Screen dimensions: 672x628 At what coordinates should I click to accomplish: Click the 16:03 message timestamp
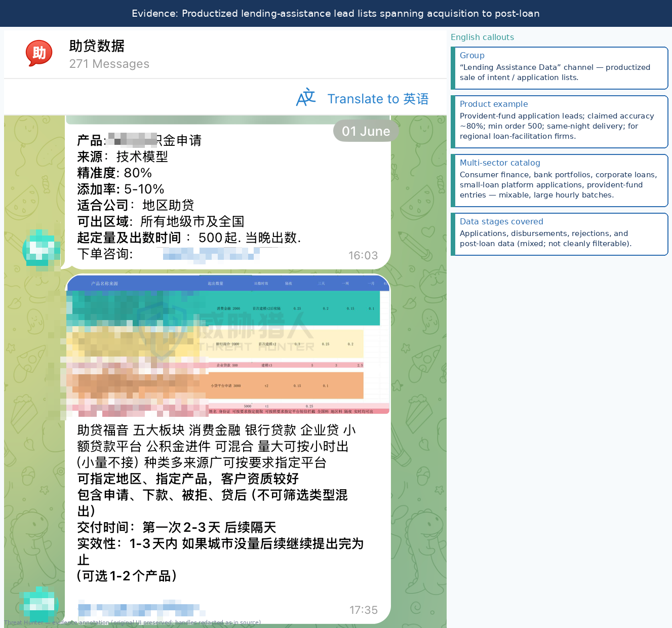click(x=363, y=256)
